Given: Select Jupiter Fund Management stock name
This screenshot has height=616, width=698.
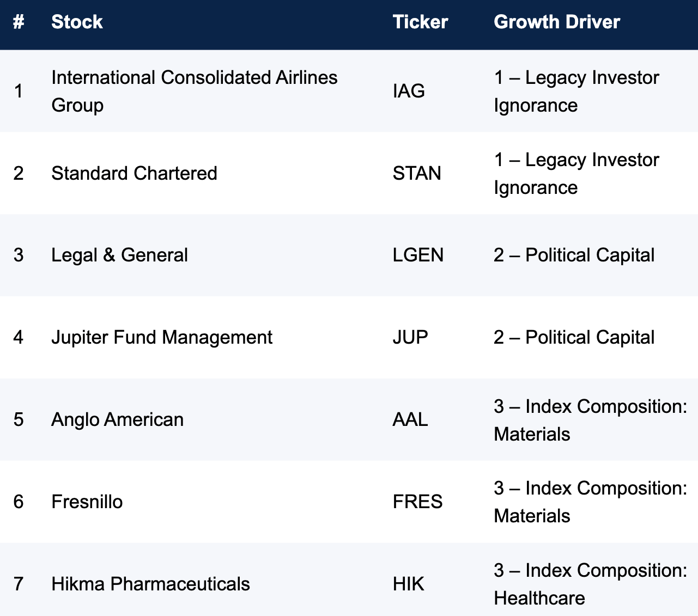Looking at the screenshot, I should 162,337.
